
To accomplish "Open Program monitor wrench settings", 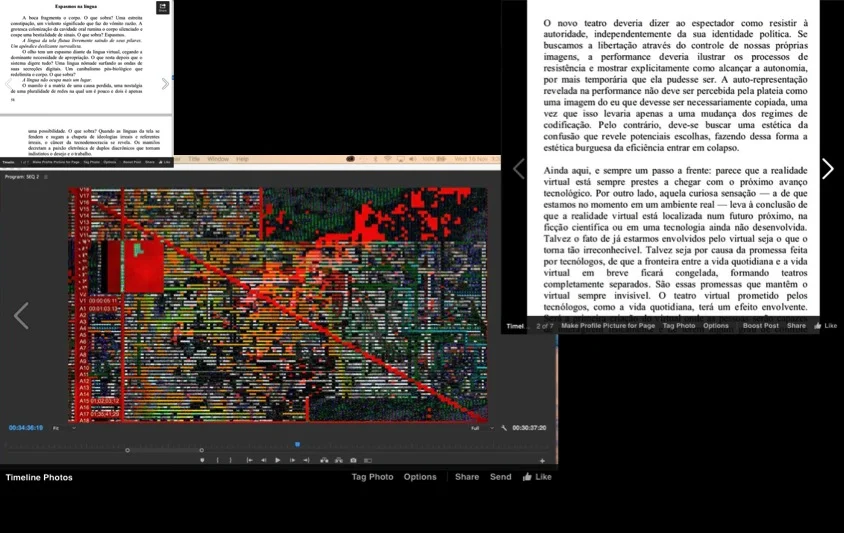I will [504, 428].
